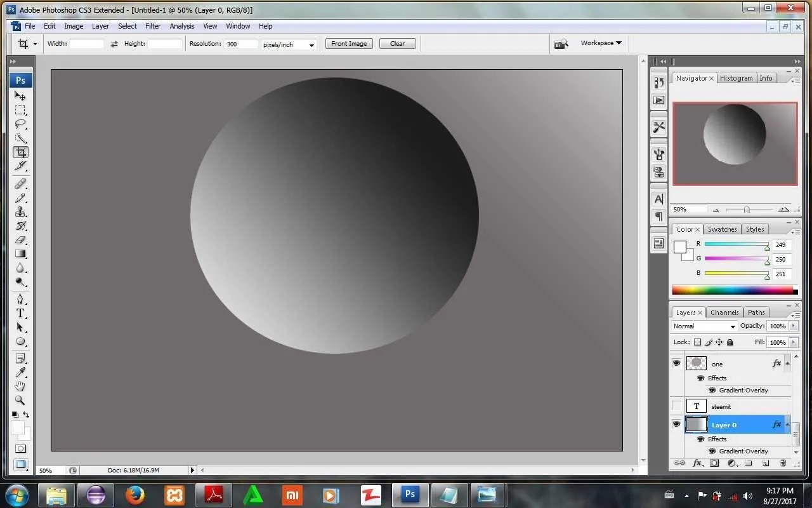Open the Fill slider arrow
Image resolution: width=812 pixels, height=508 pixels.
793,342
